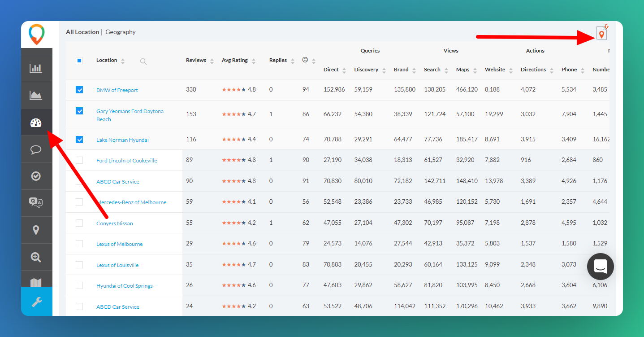Click the Queries group header
This screenshot has height=337, width=644.
pyautogui.click(x=370, y=51)
